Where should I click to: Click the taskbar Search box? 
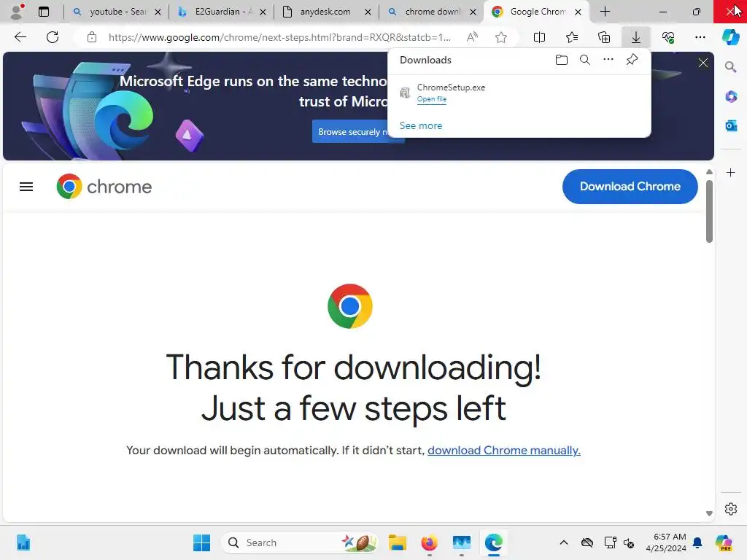coord(300,542)
